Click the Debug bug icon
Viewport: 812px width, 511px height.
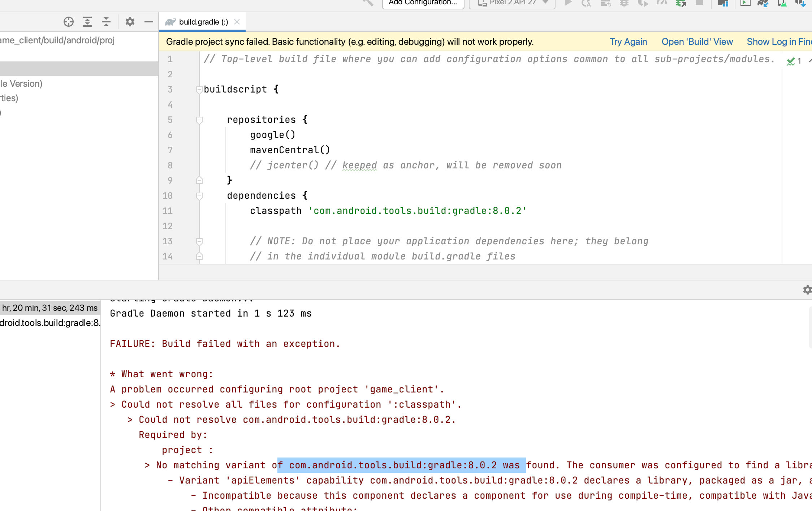pos(624,3)
